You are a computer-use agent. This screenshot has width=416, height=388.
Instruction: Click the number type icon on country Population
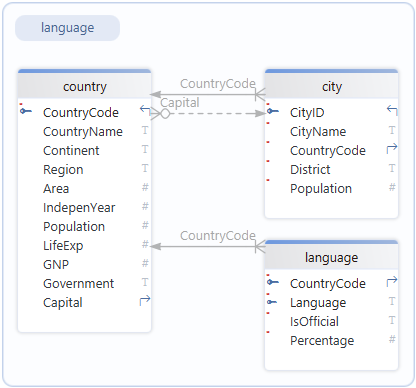click(x=145, y=225)
